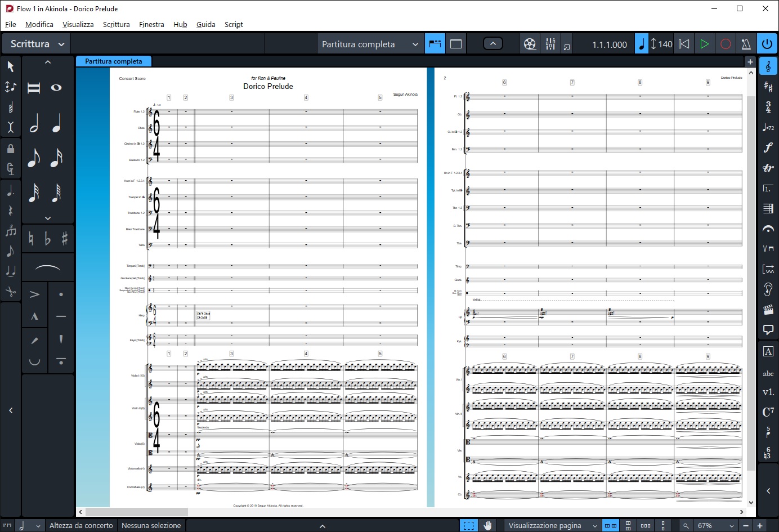Open the Chord symbols panel
779x532 pixels.
pos(768,412)
